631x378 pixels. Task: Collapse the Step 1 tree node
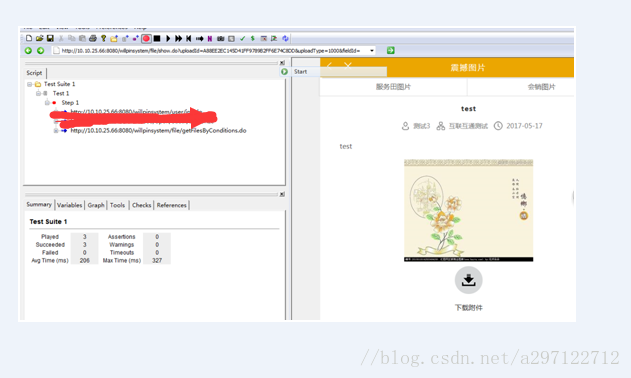[47, 103]
